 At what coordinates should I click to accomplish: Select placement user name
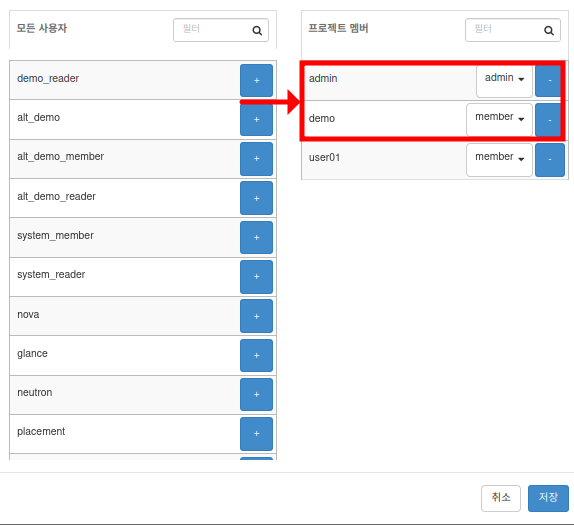pyautogui.click(x=41, y=432)
